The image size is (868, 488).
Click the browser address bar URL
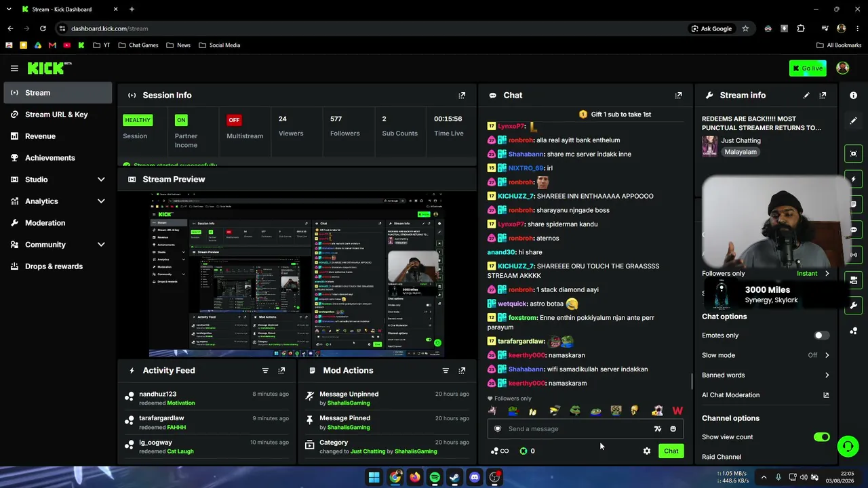click(x=110, y=28)
